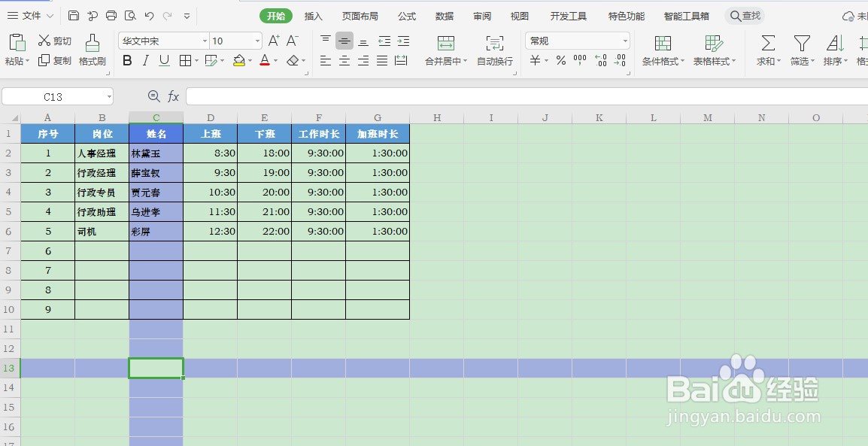868x446 pixels.
Task: Click the Print icon in quick access toolbar
Action: tap(111, 16)
